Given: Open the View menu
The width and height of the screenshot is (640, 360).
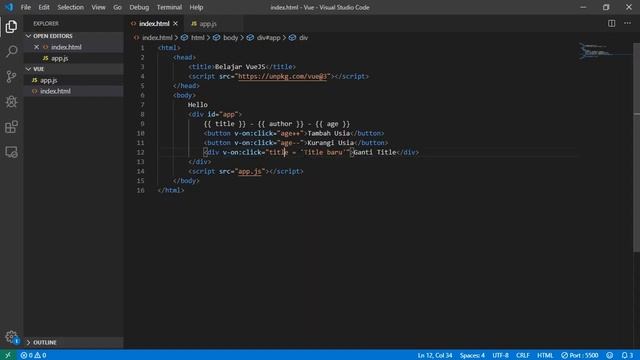Looking at the screenshot, I should point(98,7).
